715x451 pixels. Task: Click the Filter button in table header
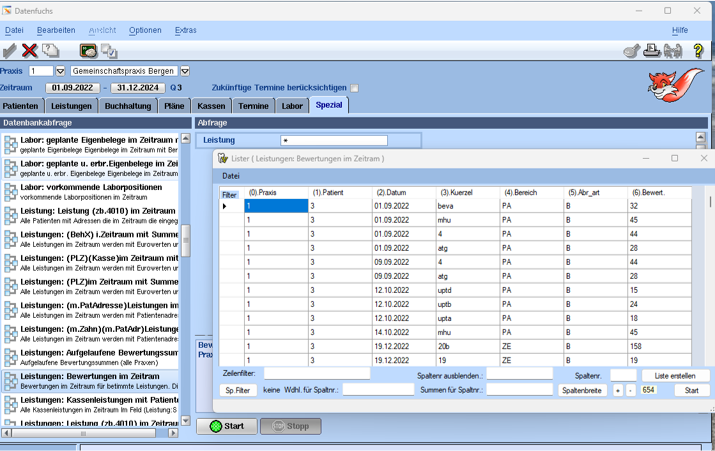(x=229, y=195)
